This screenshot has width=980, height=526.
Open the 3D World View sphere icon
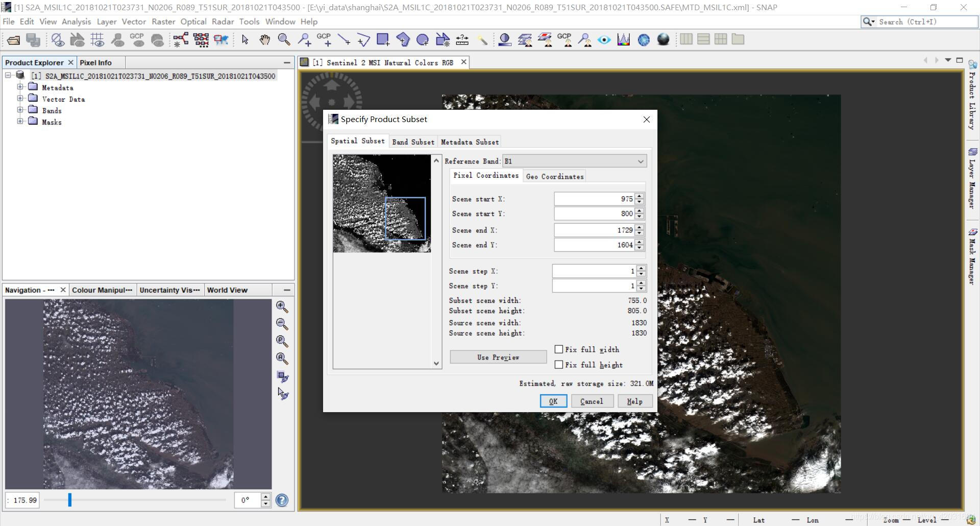point(663,40)
